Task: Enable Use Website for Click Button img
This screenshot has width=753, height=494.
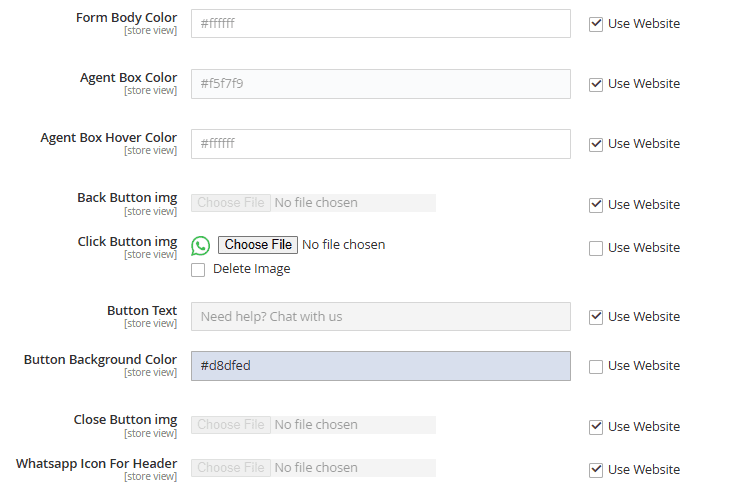Action: click(x=596, y=248)
